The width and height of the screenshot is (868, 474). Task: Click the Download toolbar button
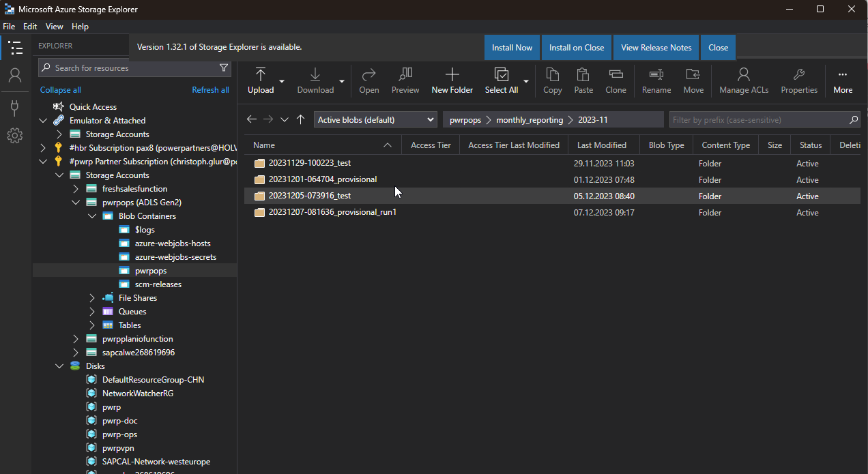tap(315, 81)
